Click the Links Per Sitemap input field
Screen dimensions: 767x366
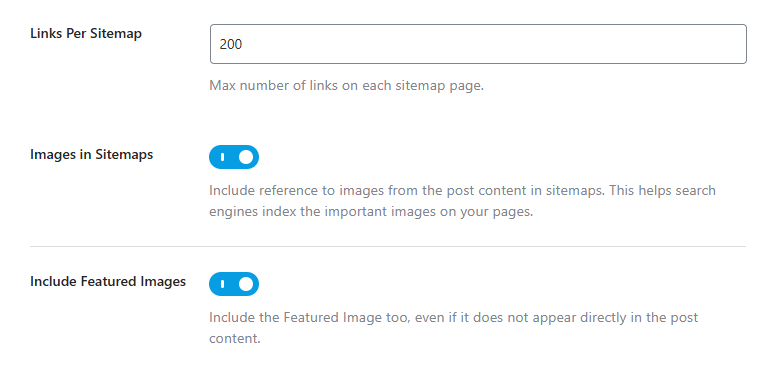[478, 44]
